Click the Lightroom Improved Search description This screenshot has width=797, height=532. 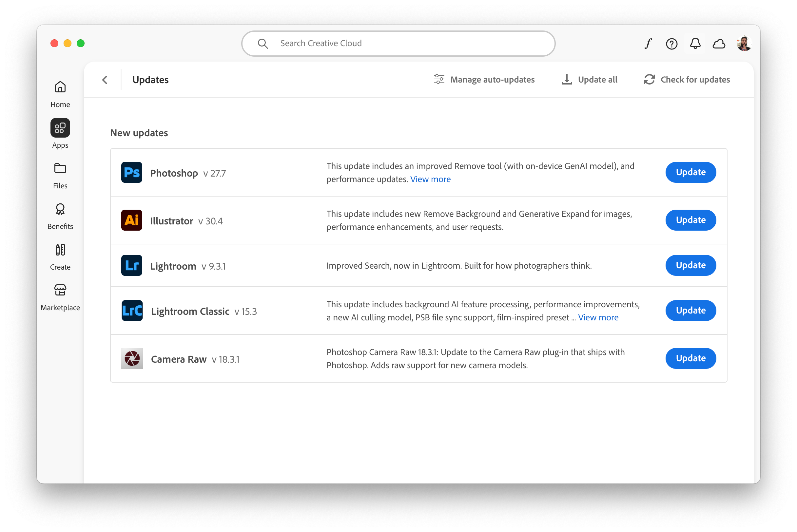click(459, 265)
